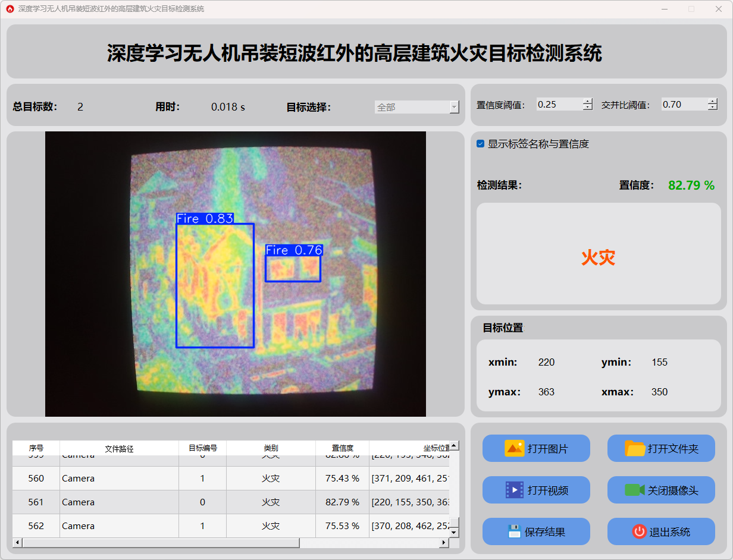Screen dimensions: 733x560
Task: Click the picture icon on Open Image button
Action: click(x=514, y=448)
